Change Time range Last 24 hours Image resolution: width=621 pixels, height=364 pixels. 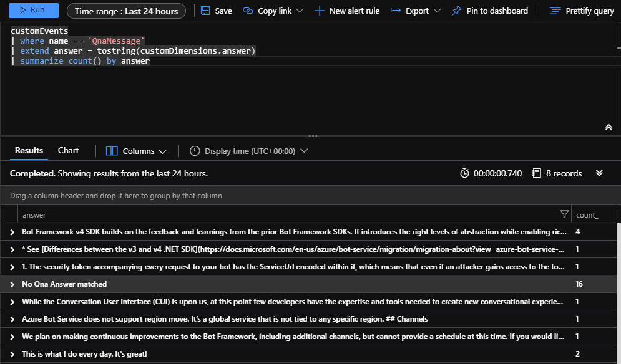click(126, 11)
